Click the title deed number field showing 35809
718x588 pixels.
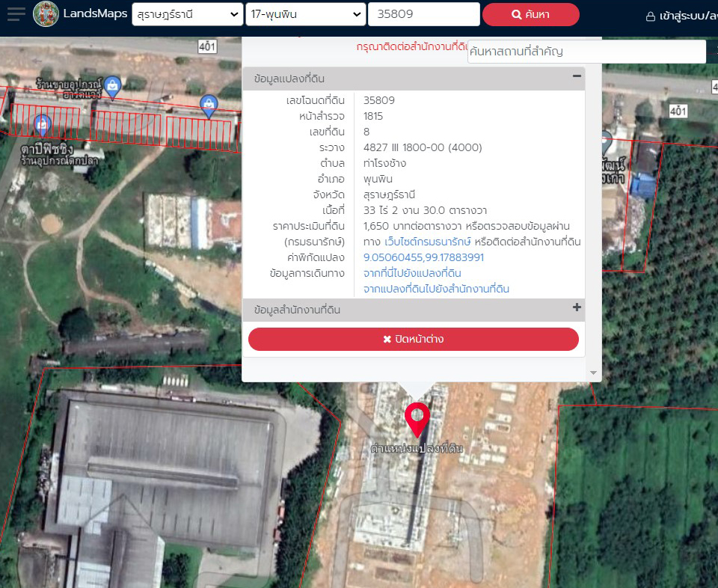pos(423,14)
